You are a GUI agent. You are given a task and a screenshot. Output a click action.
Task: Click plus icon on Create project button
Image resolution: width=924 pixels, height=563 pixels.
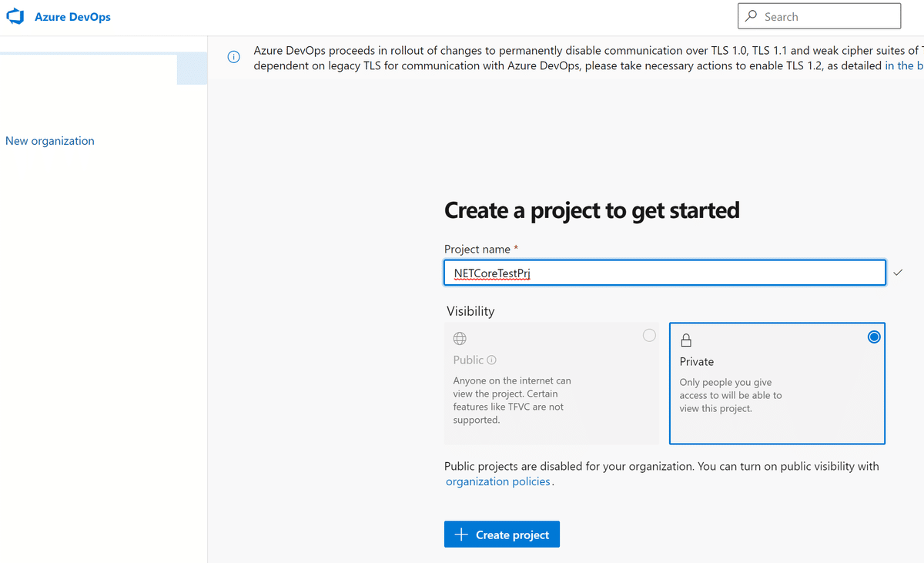[461, 535]
